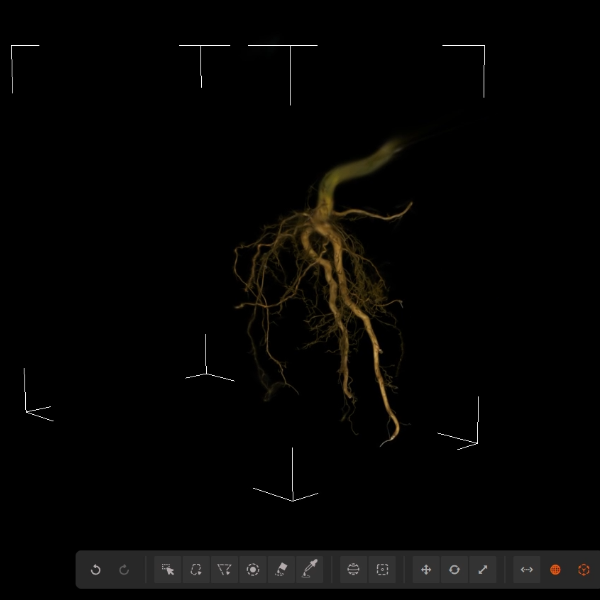Select the Brush selection tool

tap(253, 569)
